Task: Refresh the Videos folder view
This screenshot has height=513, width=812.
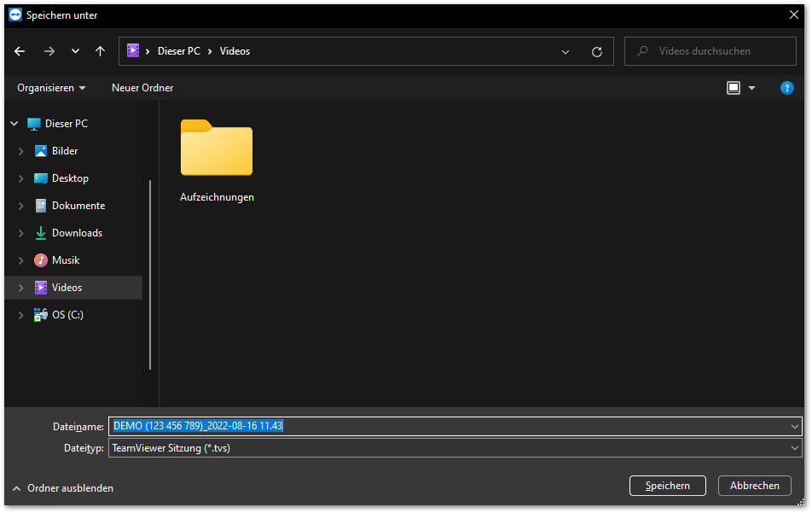Action: point(596,52)
